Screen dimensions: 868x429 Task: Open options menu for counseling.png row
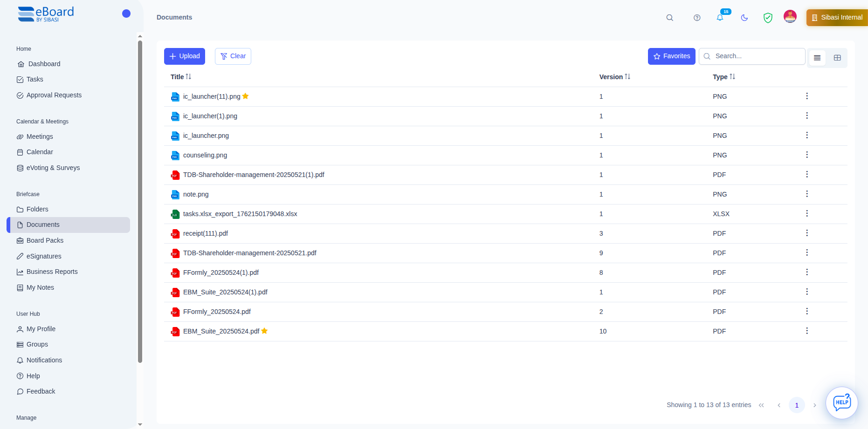click(807, 155)
